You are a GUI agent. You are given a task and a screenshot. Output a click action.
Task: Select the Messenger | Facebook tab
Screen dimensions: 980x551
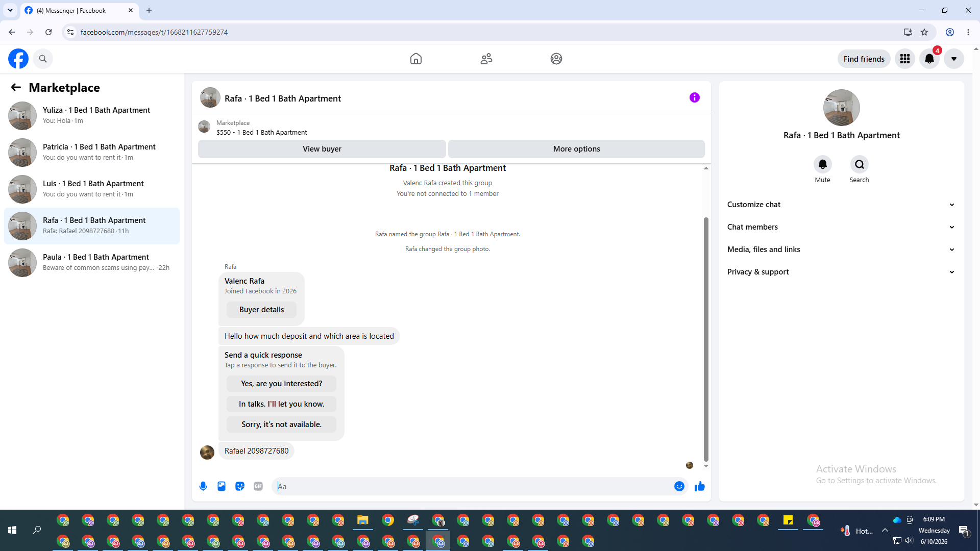coord(80,10)
